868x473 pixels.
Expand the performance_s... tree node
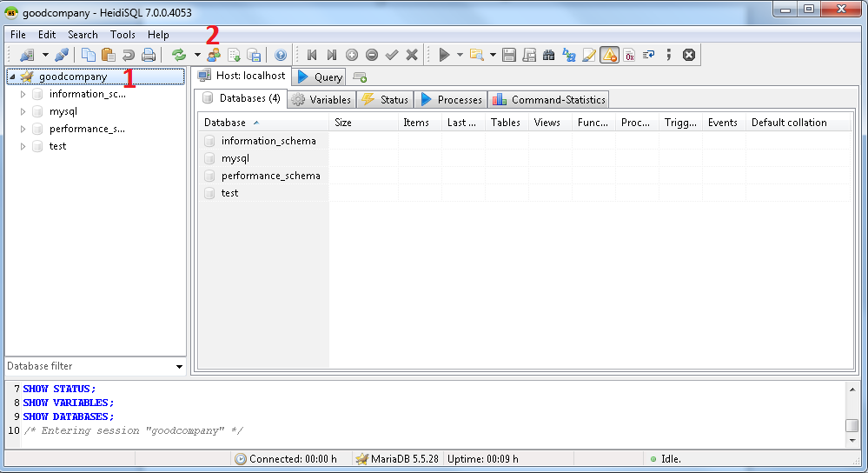point(23,129)
